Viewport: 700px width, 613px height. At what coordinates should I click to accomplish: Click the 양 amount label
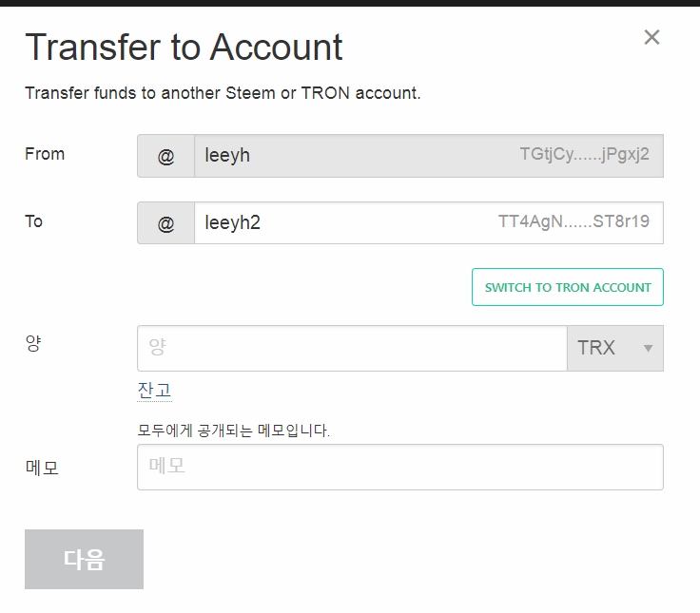[33, 346]
